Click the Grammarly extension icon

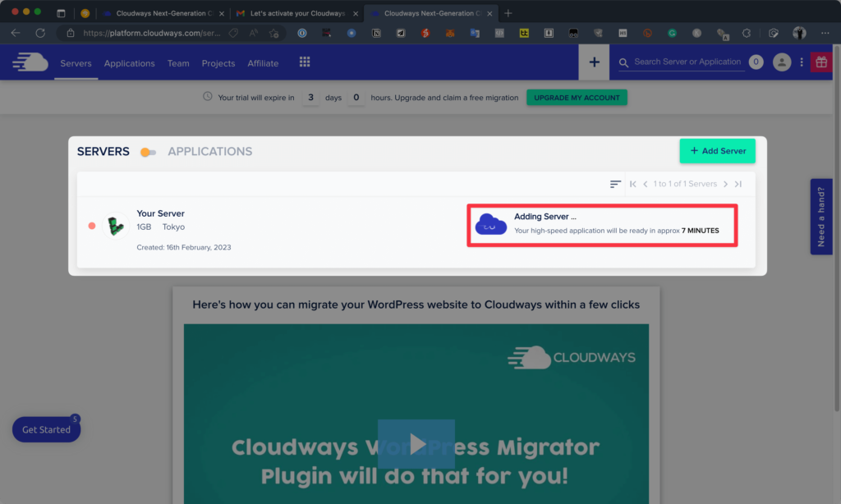point(672,33)
